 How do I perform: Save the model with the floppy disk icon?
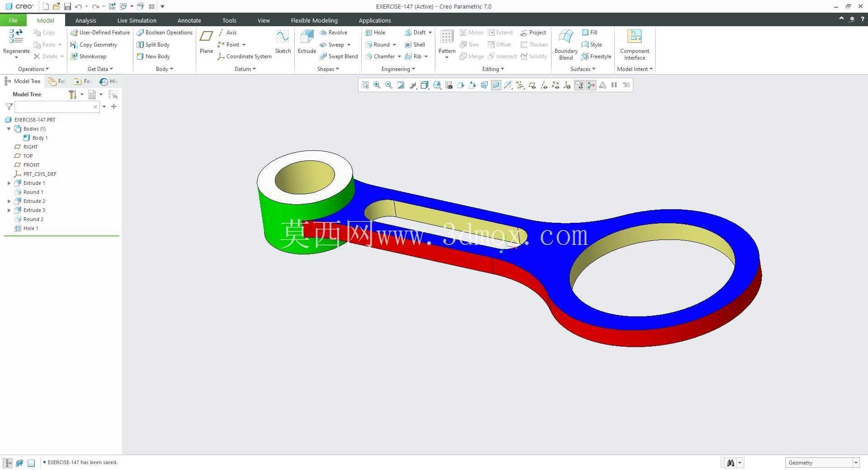tap(67, 6)
